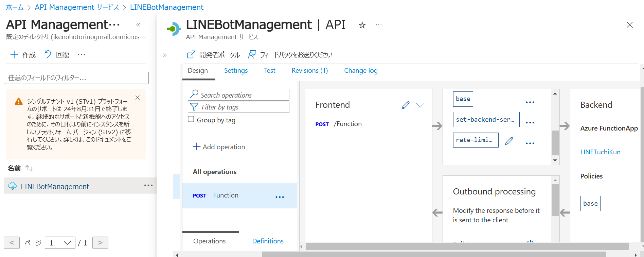This screenshot has height=257, width=644.
Task: Click the inbound panel scroll up arrow
Action: [555, 93]
